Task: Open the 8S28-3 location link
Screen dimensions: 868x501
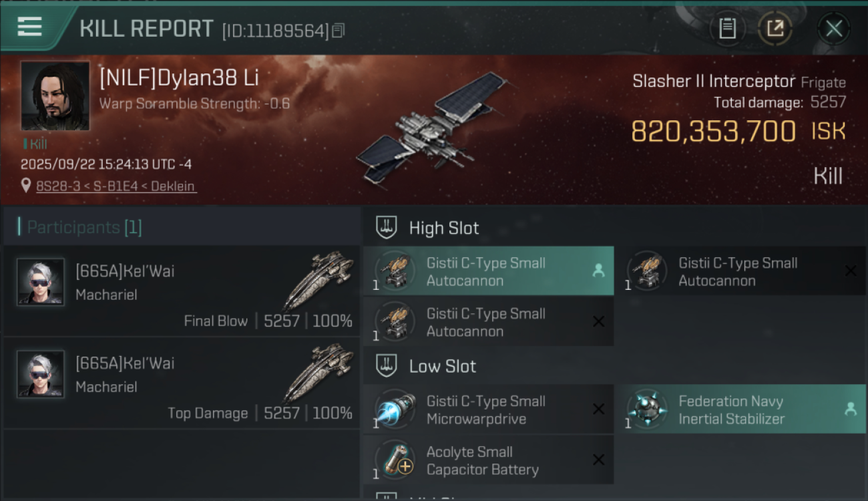Action: tap(116, 186)
